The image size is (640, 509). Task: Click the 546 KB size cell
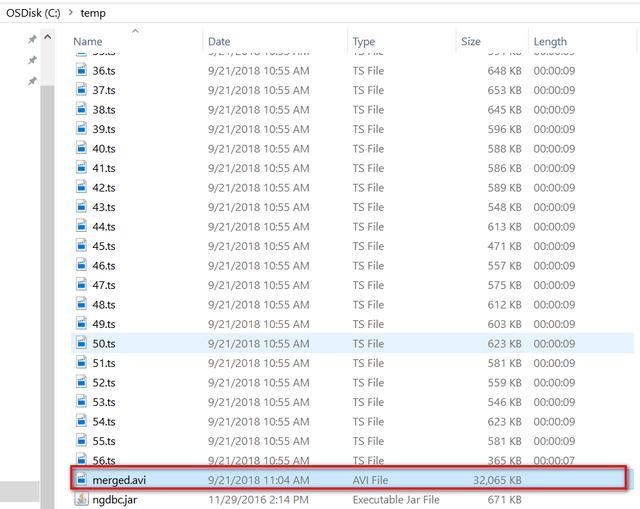(x=504, y=402)
